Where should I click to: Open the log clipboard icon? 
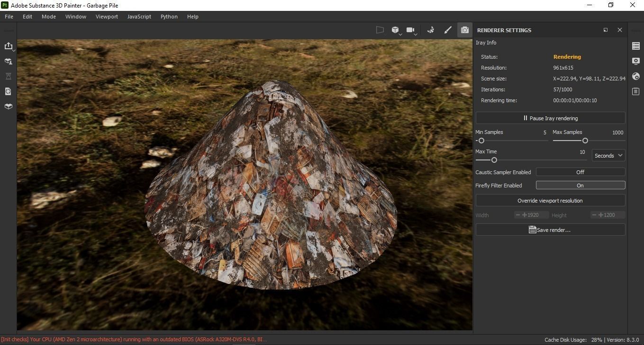(636, 91)
